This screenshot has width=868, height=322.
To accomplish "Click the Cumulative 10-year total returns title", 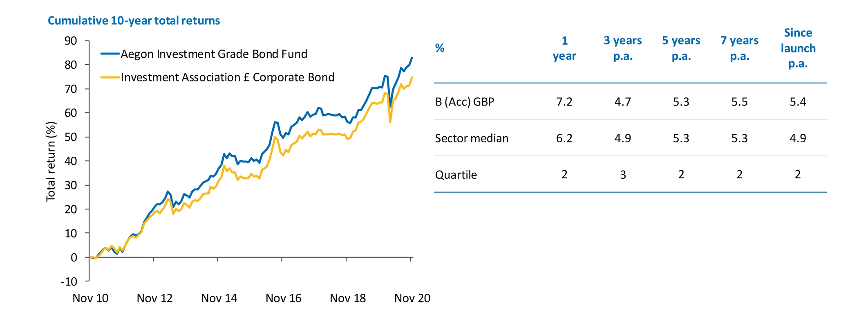I will [x=134, y=20].
